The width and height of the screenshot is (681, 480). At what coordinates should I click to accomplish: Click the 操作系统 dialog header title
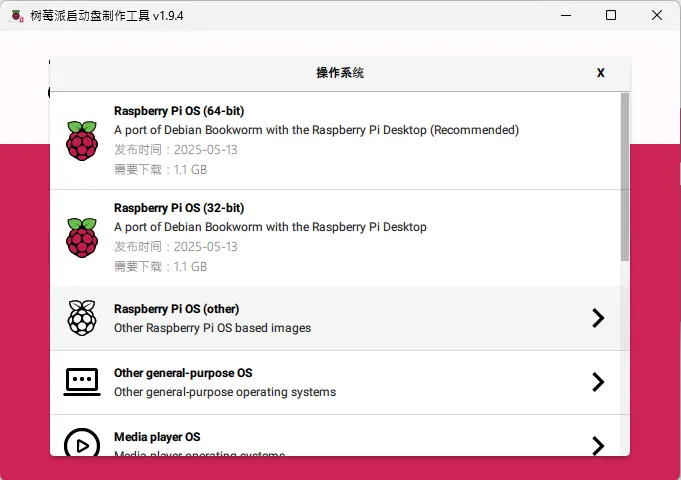[x=340, y=73]
